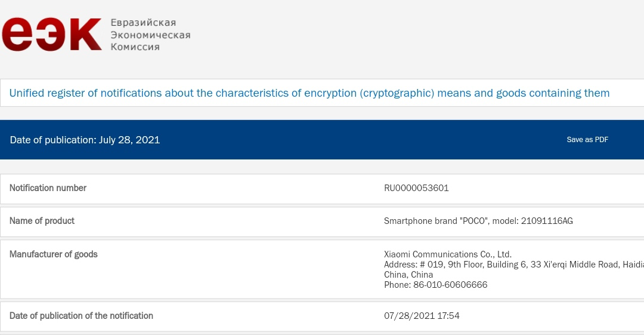Select notification number RU0000053601
The width and height of the screenshot is (644, 335).
tap(416, 188)
